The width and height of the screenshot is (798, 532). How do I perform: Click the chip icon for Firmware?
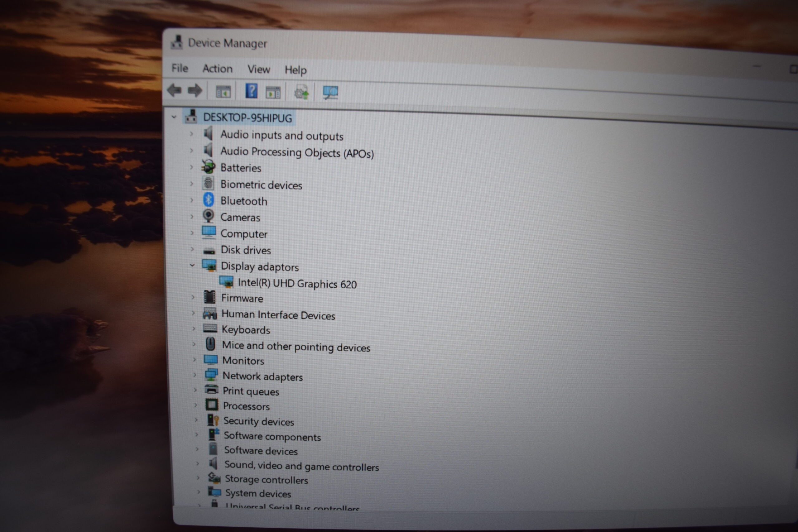point(210,297)
